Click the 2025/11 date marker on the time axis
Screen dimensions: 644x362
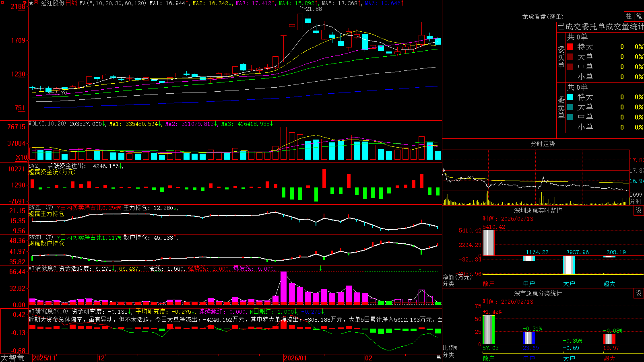click(x=44, y=358)
